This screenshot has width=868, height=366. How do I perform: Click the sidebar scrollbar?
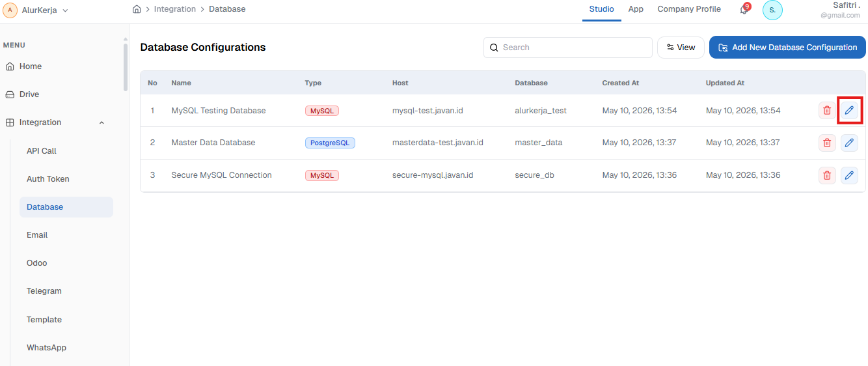pos(126,67)
